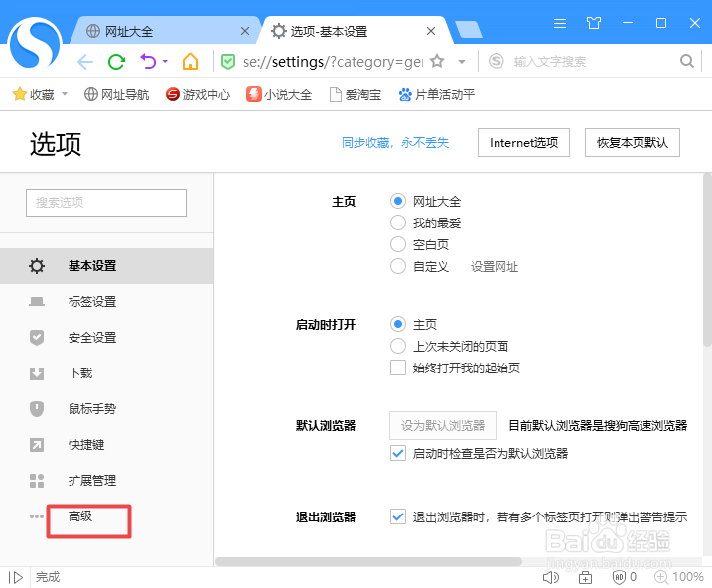The width and height of the screenshot is (712, 588).
Task: Select 标签设置 in sidebar
Action: coord(106,302)
